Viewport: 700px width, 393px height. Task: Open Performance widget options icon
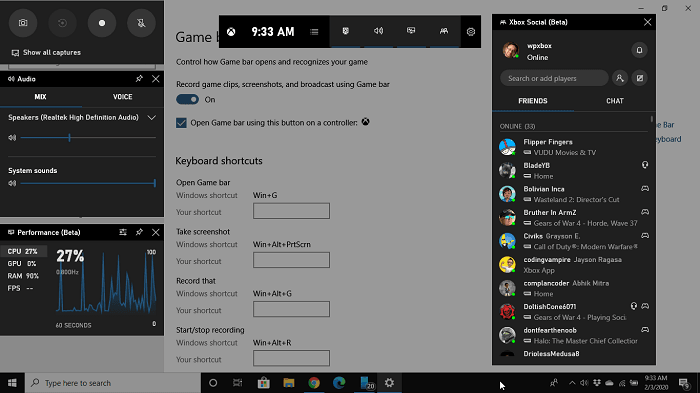[x=123, y=232]
